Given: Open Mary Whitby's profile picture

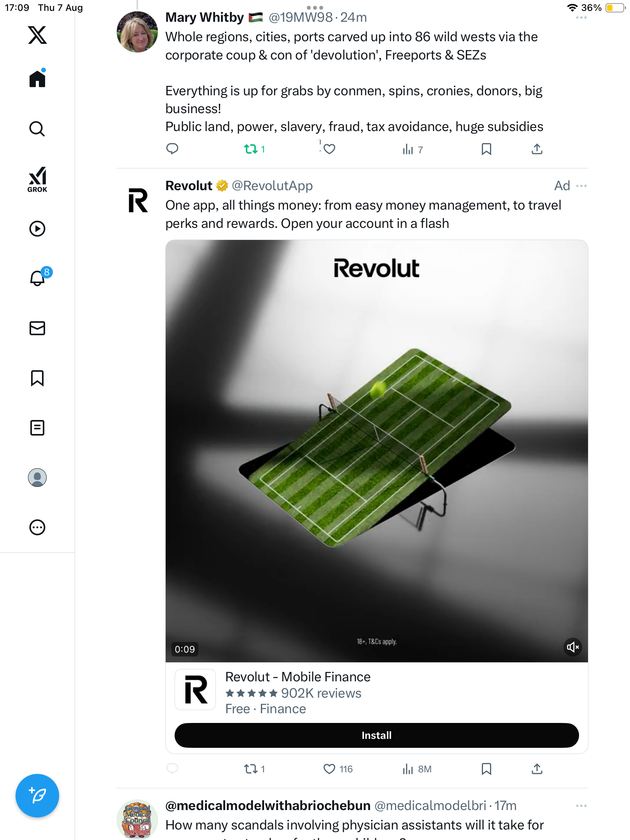Looking at the screenshot, I should pyautogui.click(x=137, y=32).
